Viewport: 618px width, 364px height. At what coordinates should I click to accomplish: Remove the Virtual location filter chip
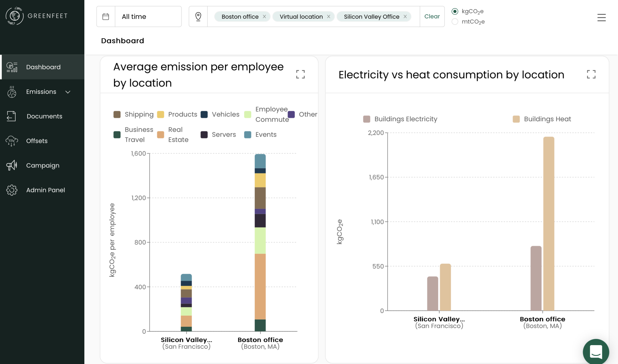[328, 17]
